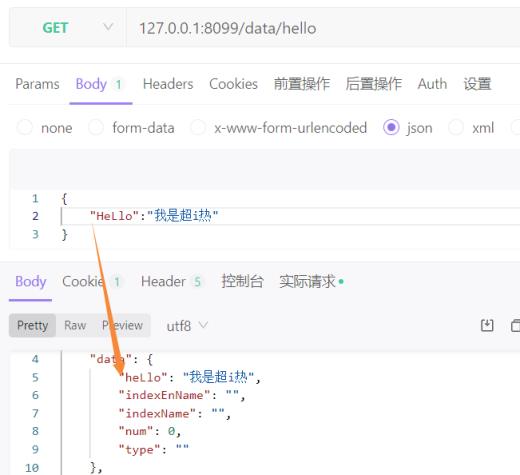Select the x-www-form-urlencoded radio button

(198, 127)
